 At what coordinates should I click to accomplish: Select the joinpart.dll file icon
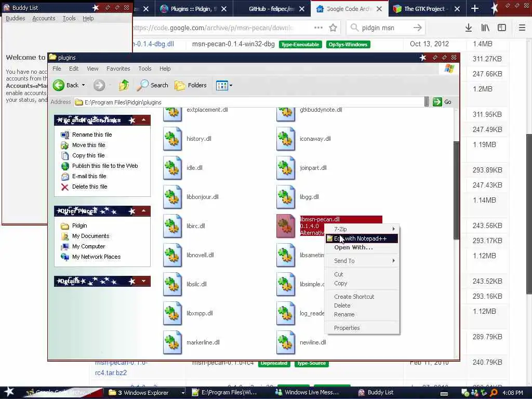286,168
